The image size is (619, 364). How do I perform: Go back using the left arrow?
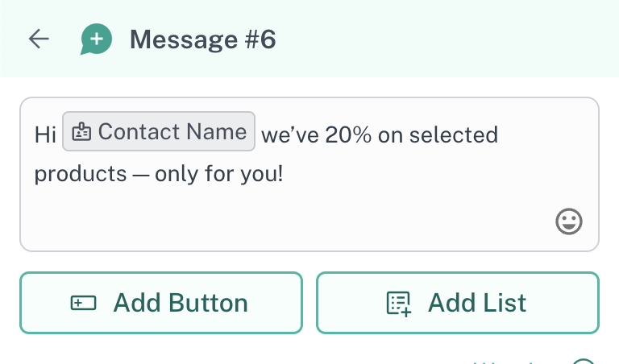(39, 39)
